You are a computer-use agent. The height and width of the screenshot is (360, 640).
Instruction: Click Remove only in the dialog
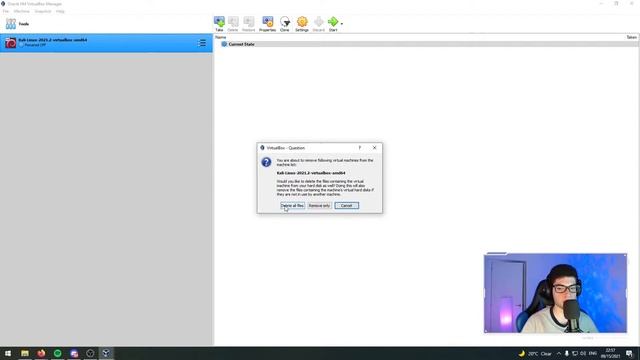[319, 206]
